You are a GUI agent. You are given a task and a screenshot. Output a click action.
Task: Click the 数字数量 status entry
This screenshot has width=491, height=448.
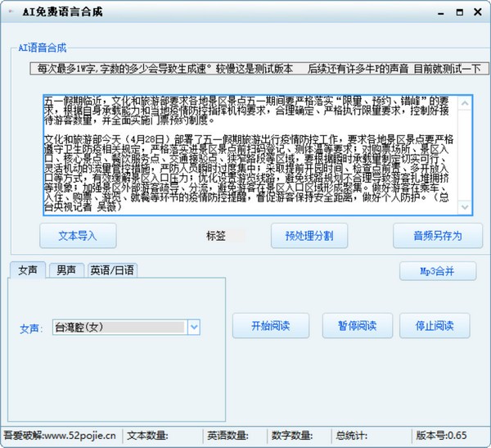pos(292,436)
